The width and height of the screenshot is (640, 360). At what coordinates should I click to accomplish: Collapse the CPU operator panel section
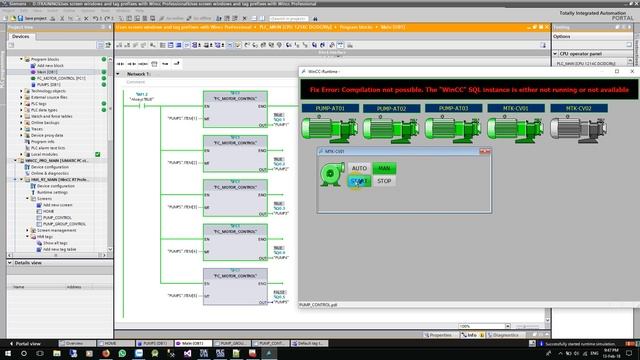pos(555,53)
